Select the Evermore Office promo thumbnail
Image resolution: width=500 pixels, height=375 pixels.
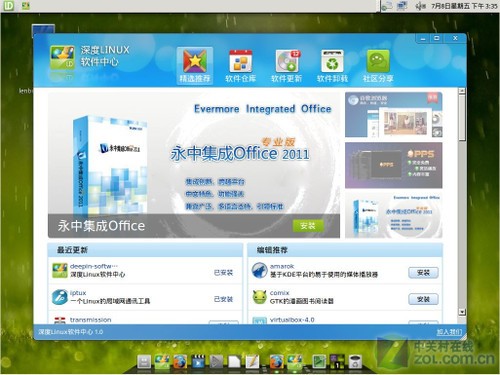pos(394,215)
